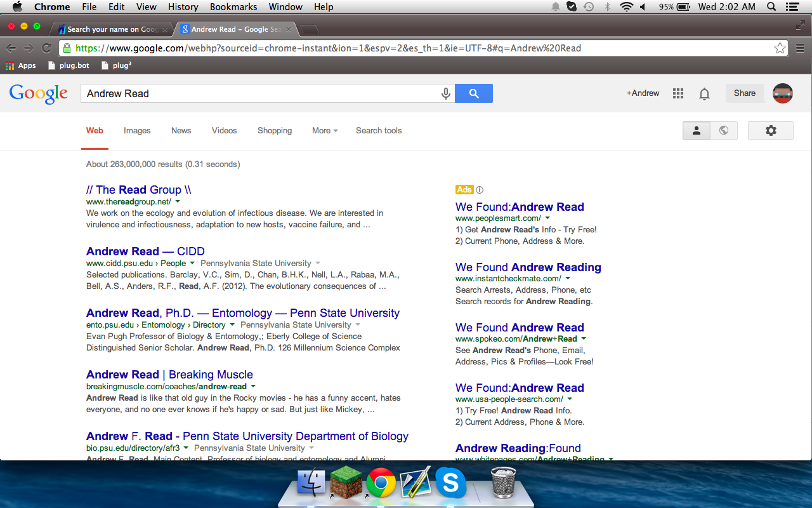Screen dimensions: 812x508
Task: Expand the More search categories dropdown
Action: tap(325, 130)
